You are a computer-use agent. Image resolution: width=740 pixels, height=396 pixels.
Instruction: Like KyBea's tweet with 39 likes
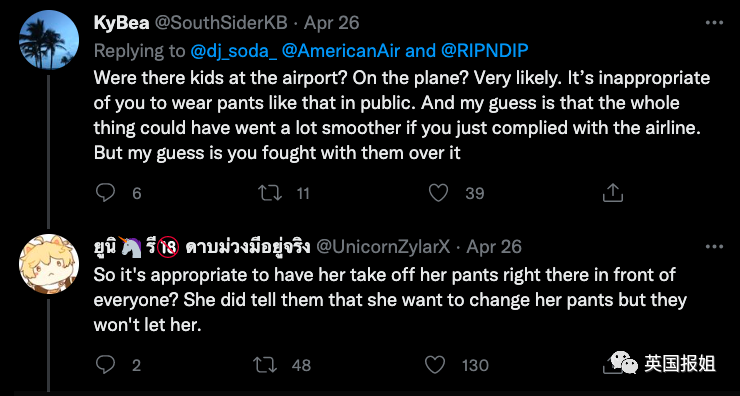click(438, 193)
